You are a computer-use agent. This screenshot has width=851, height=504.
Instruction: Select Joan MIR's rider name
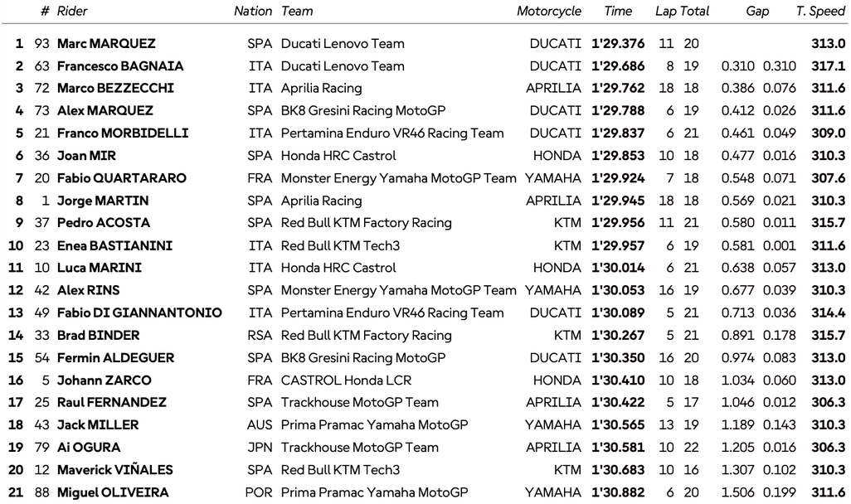point(86,156)
